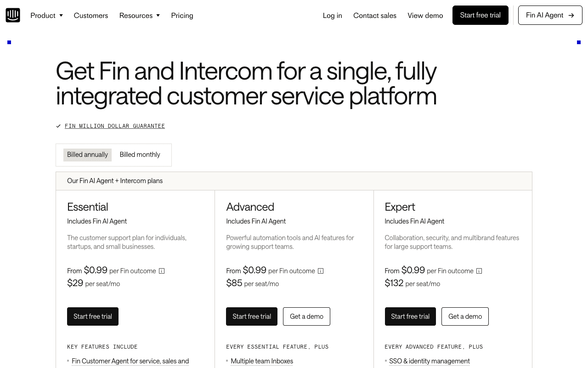Get a demo for Expert plan
Viewport: 588px width, 368px height.
pyautogui.click(x=465, y=316)
